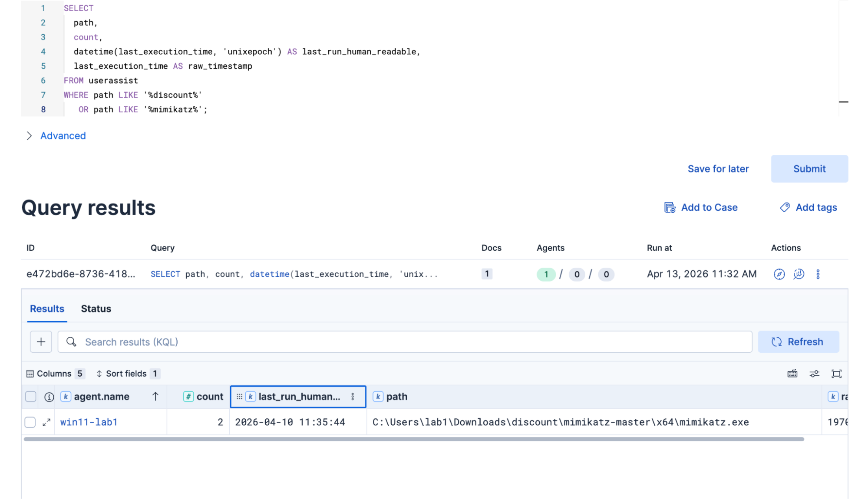Toggle the select-all rows checkbox
The width and height of the screenshot is (868, 499).
point(31,397)
